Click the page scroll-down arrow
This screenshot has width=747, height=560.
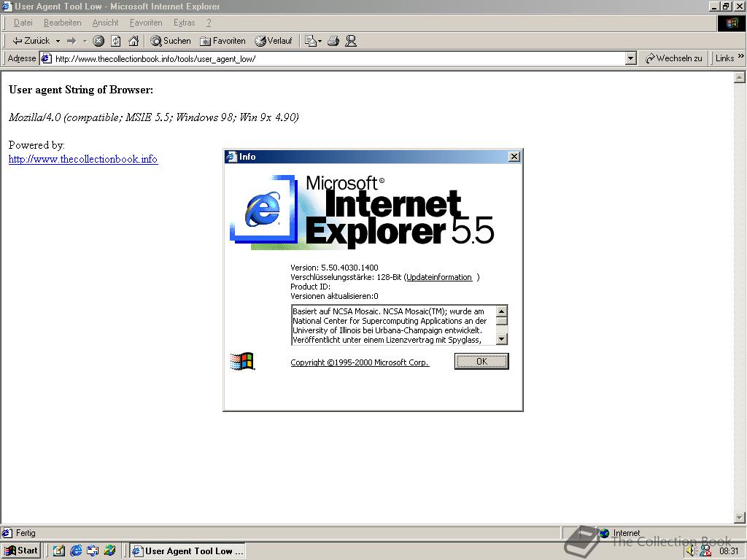740,517
